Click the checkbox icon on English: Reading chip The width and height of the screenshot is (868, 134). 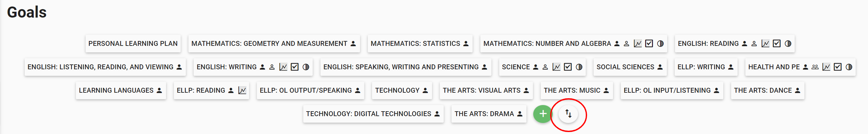point(777,44)
